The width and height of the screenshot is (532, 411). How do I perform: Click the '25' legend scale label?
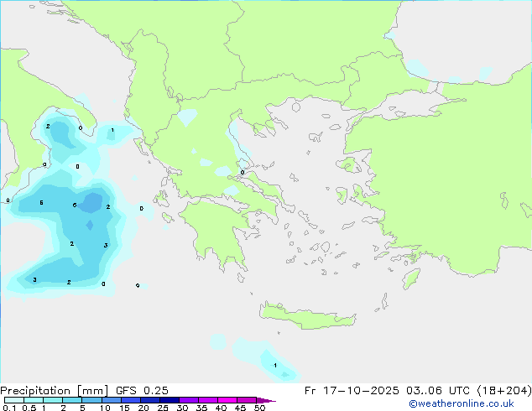point(163,408)
